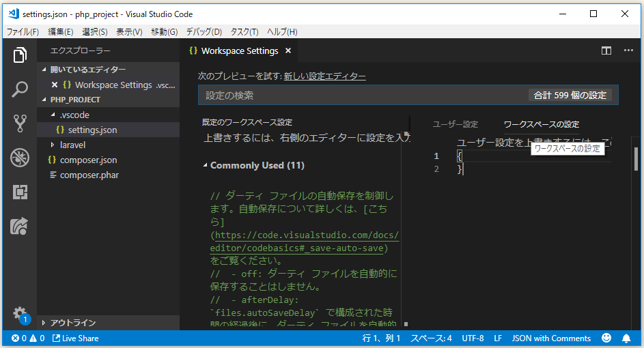
Task: Open the 選択(S) menu
Action: click(x=94, y=31)
